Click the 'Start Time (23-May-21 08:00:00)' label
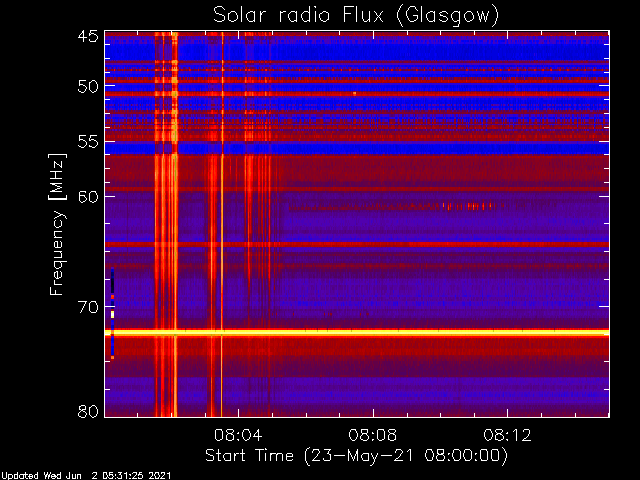 click(356, 456)
